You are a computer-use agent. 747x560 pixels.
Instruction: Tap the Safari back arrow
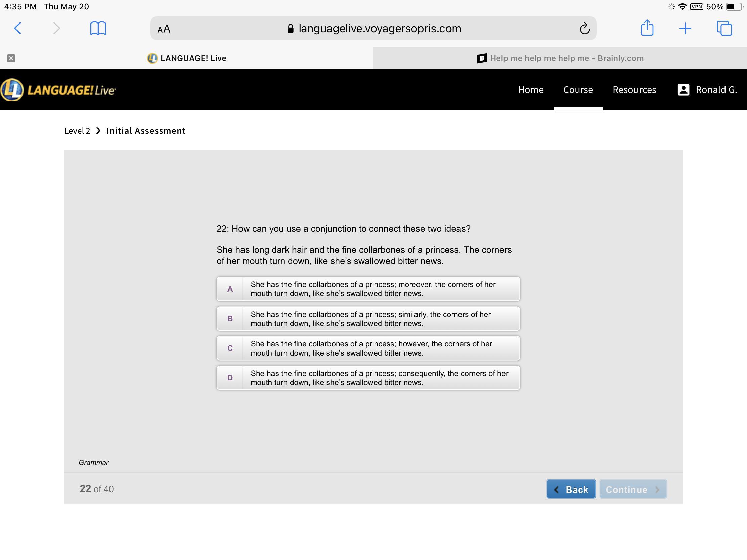tap(18, 28)
